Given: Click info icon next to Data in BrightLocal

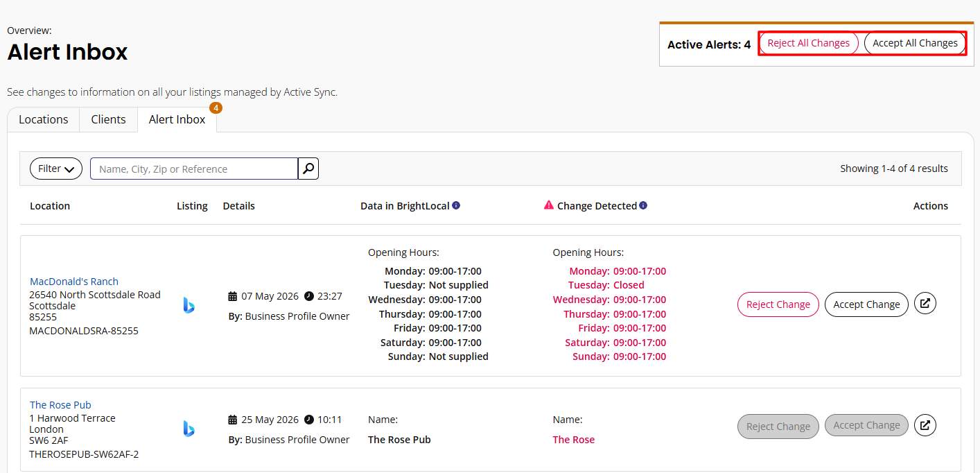Looking at the screenshot, I should point(456,205).
